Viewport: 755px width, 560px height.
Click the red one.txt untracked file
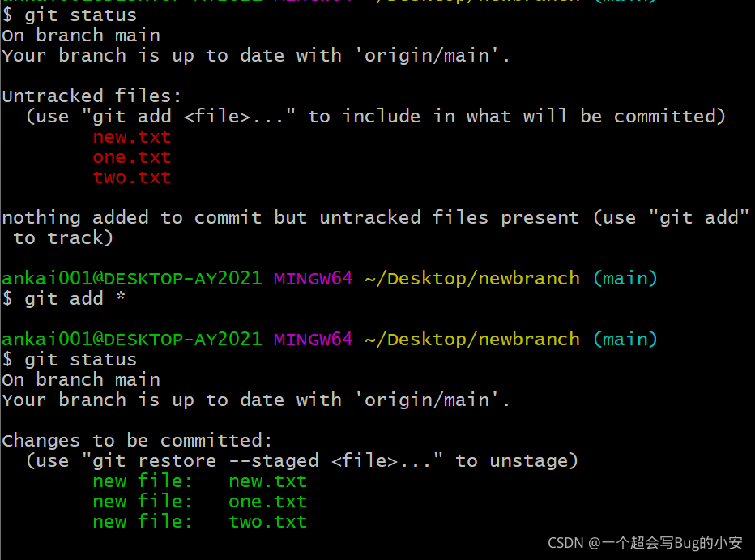point(132,157)
